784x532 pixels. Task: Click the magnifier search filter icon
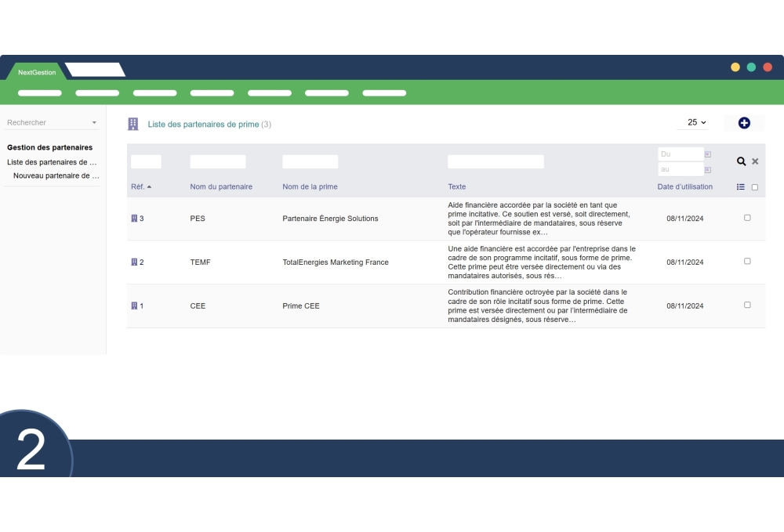tap(741, 161)
